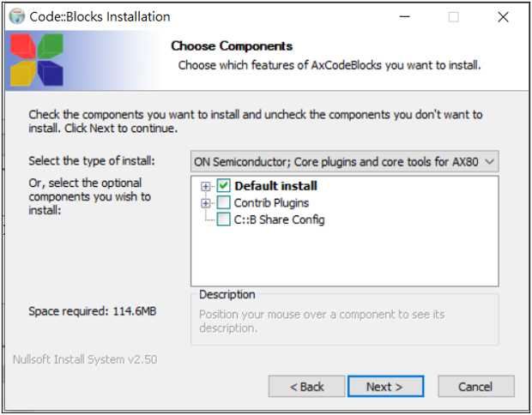Click the Code::Blocks colored cubes logo
The image size is (532, 415).
[x=37, y=60]
